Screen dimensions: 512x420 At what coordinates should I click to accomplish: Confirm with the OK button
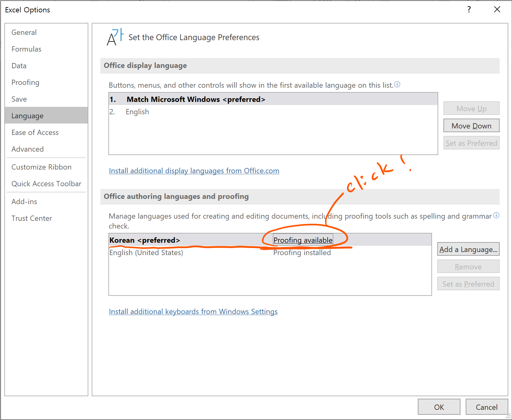[439, 407]
